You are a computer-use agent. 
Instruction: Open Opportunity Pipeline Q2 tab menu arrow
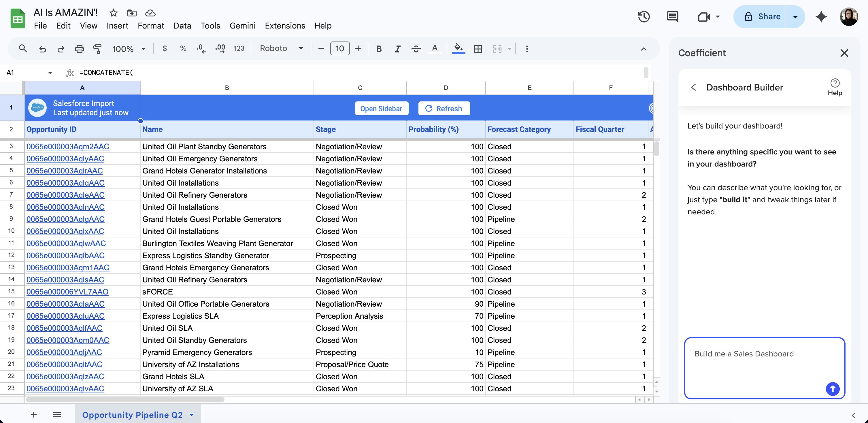pyautogui.click(x=192, y=415)
